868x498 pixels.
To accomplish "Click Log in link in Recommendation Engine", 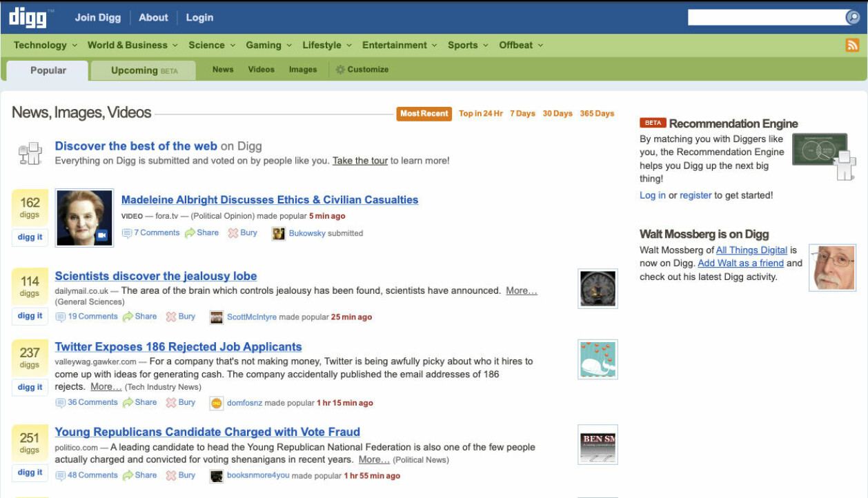I will pos(653,195).
